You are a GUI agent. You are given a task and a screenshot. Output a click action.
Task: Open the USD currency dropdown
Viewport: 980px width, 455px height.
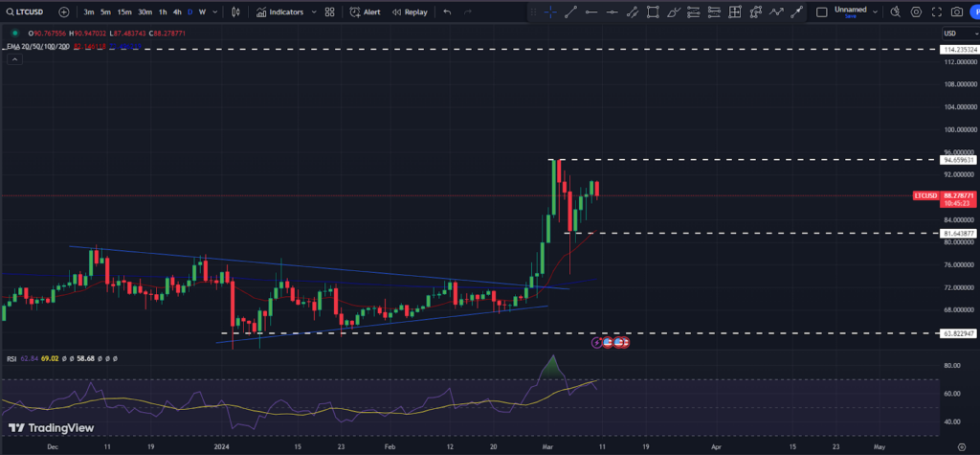coord(961,34)
